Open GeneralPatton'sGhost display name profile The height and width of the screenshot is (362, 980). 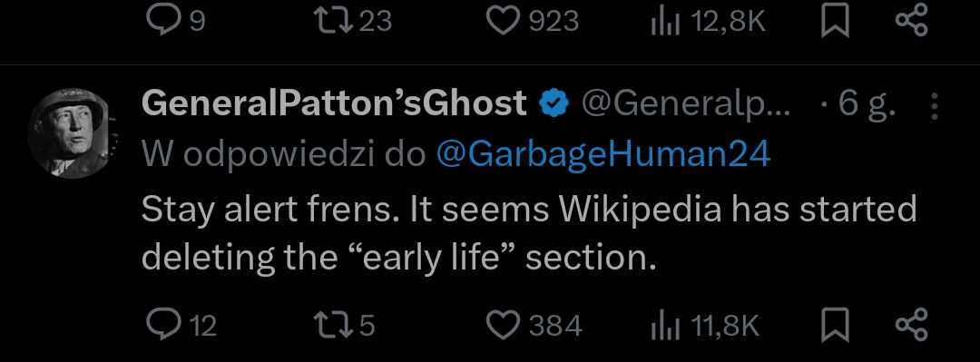point(334,103)
